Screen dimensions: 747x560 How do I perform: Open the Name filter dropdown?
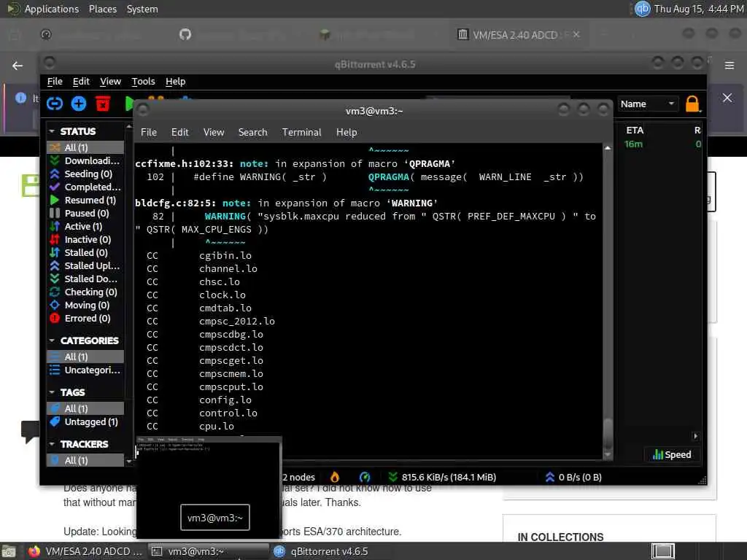click(648, 104)
